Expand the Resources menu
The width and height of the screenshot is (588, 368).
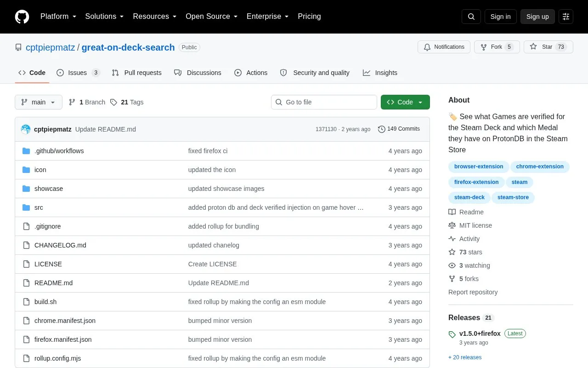click(155, 17)
